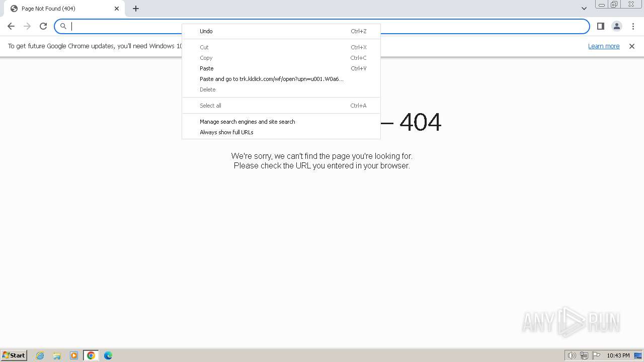Screen dimensions: 644x362
Task: Expand the tab search chevron
Action: pyautogui.click(x=584, y=9)
